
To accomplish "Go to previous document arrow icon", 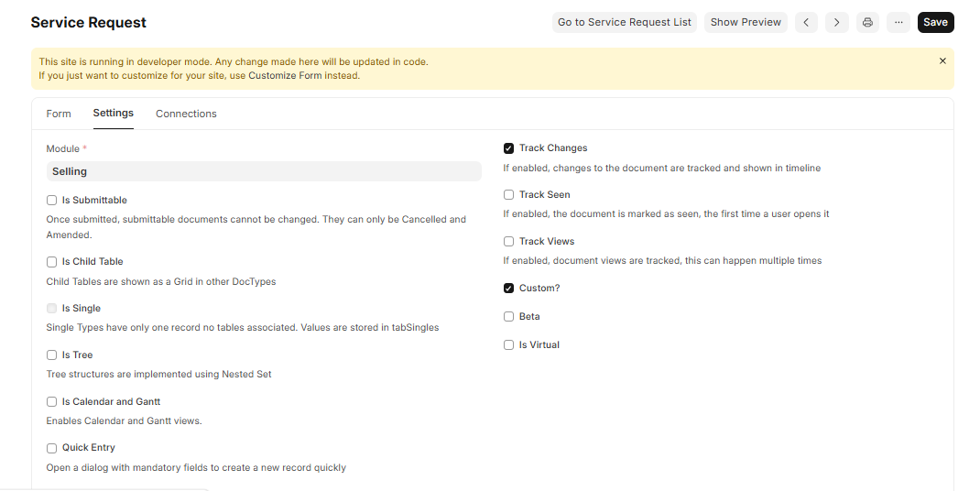I will coord(806,22).
